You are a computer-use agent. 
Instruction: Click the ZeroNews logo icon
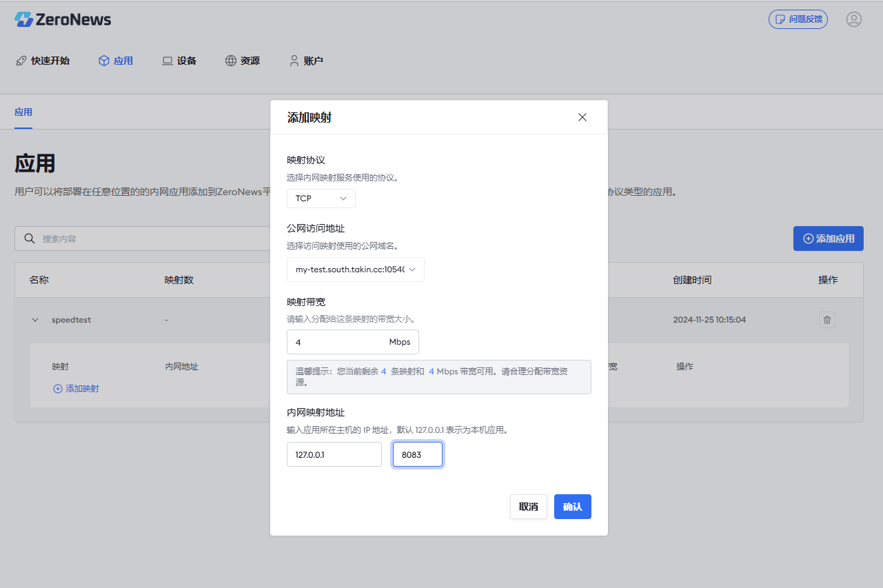[x=25, y=19]
